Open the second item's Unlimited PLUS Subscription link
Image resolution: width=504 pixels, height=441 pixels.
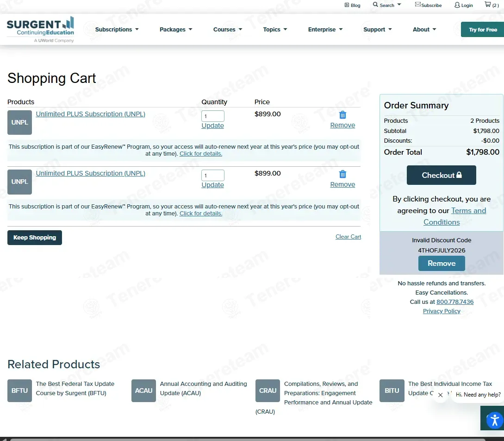click(91, 173)
